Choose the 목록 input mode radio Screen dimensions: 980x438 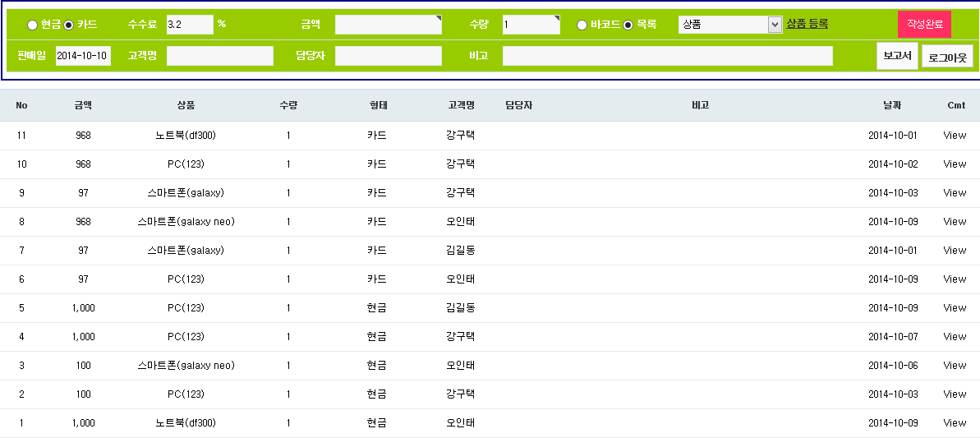point(628,25)
